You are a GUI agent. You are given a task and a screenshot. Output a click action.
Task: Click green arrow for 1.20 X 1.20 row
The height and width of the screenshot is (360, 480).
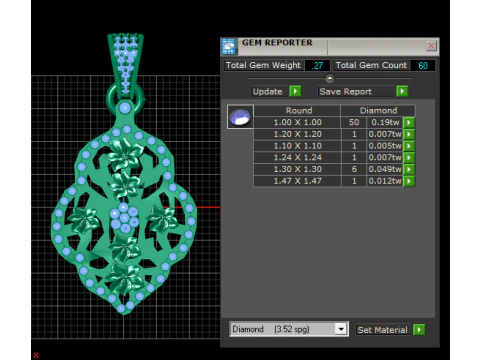(x=409, y=134)
